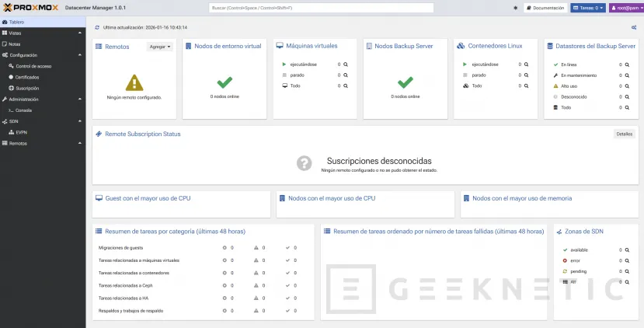Click Guest con el mayor uso de CPU title
The image size is (644, 328).
tap(148, 198)
